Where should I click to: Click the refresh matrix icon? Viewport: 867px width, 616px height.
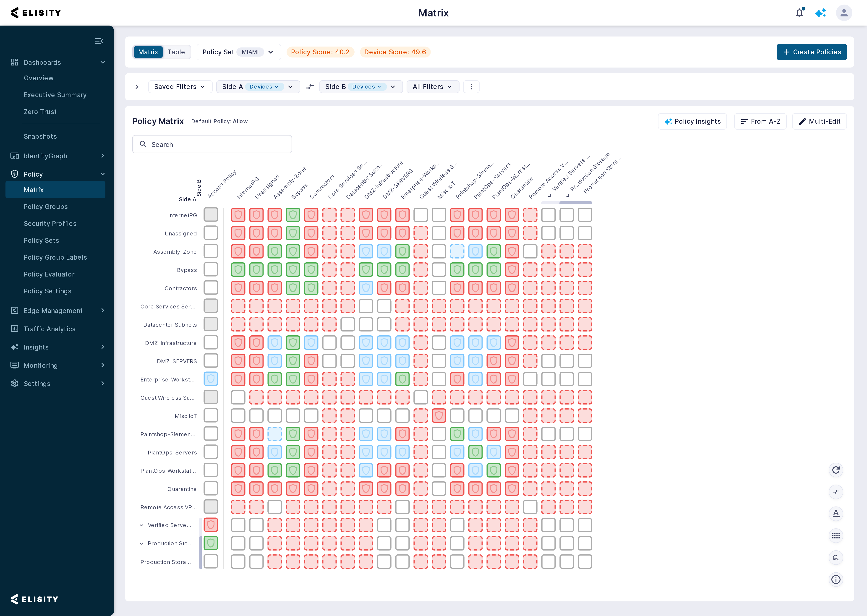(836, 470)
